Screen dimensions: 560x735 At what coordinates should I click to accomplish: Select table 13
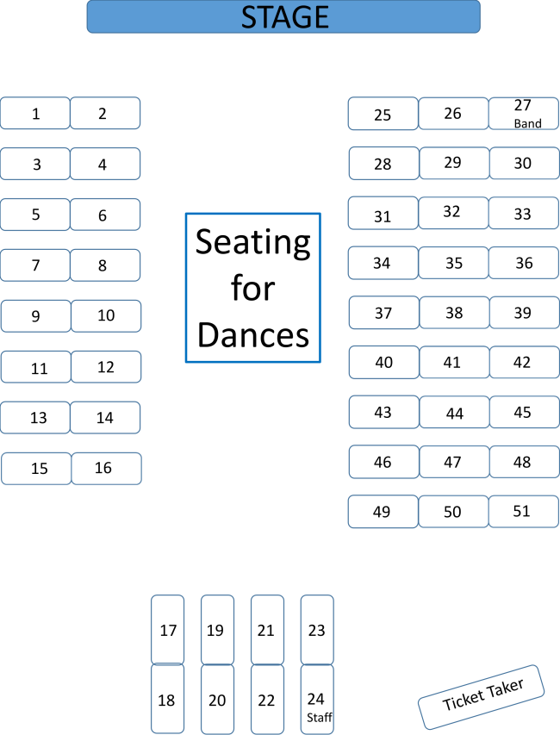[x=35, y=417]
